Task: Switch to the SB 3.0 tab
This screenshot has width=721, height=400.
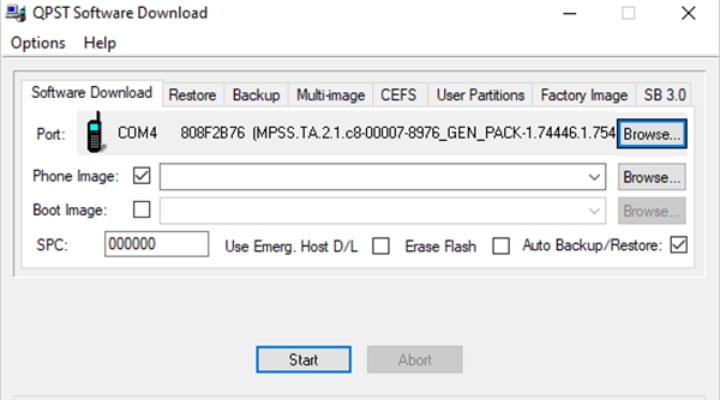Action: [x=664, y=95]
